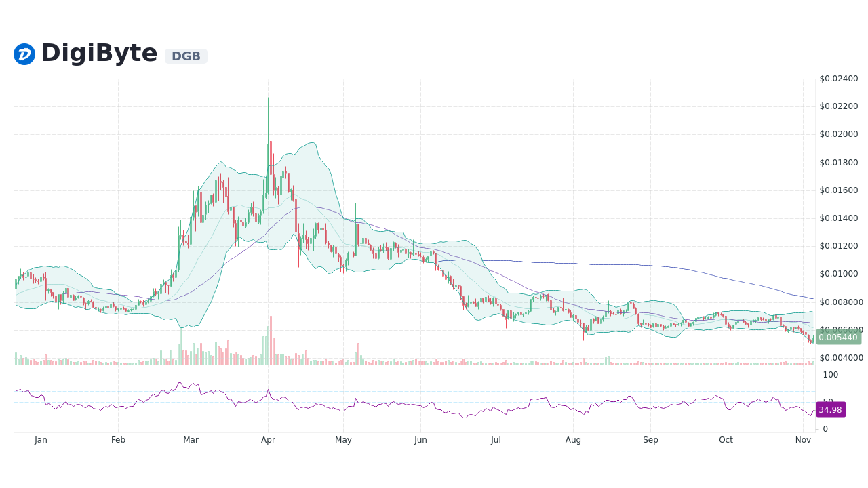The image size is (868, 488).
Task: Click the $0.01600 price axis label
Action: click(839, 190)
